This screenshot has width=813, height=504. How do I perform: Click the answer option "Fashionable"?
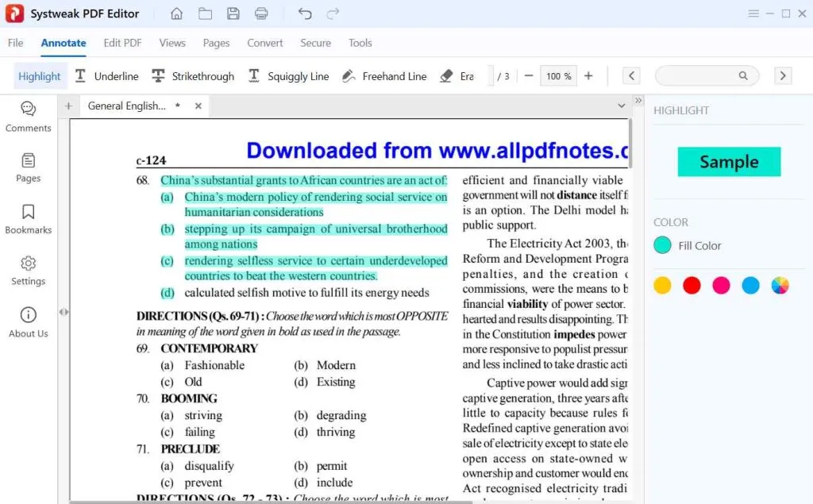coord(214,365)
